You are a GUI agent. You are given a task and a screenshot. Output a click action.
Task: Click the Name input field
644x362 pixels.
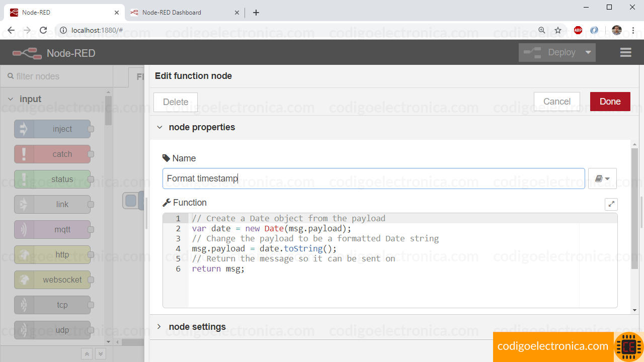[x=373, y=178]
